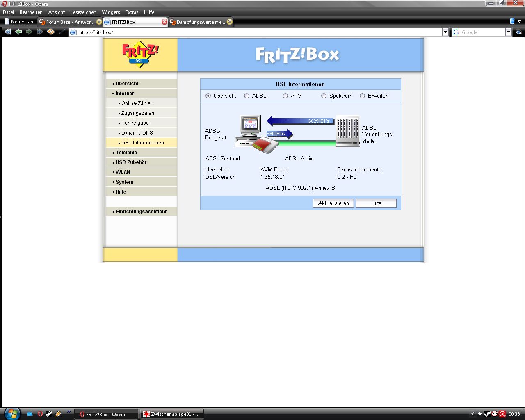
Task: Click the blue quick launch desktop icon
Action: coord(30,414)
